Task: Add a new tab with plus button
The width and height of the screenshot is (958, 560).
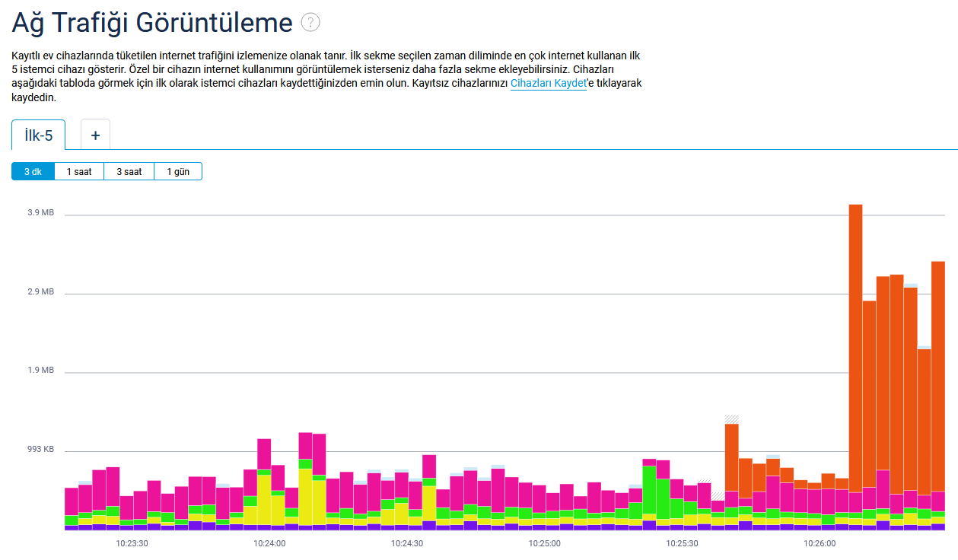Action: click(x=95, y=135)
